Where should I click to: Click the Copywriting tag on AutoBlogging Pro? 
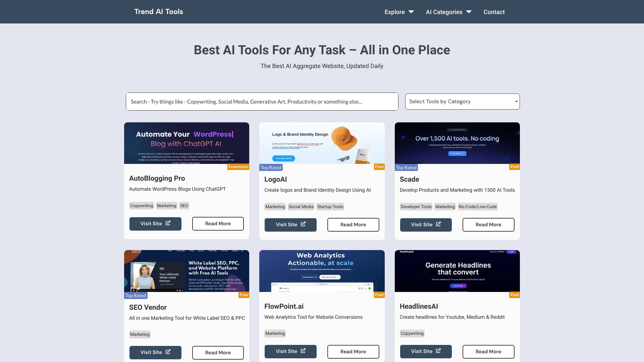141,205
